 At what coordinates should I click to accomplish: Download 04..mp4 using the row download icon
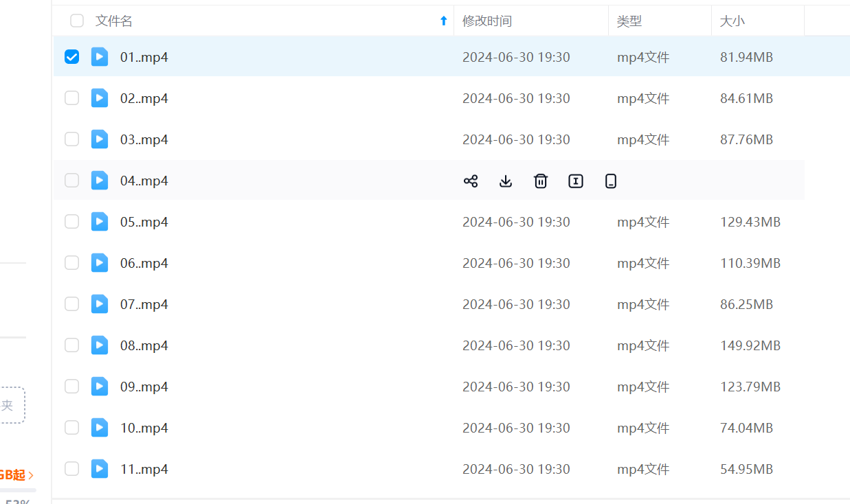(506, 181)
